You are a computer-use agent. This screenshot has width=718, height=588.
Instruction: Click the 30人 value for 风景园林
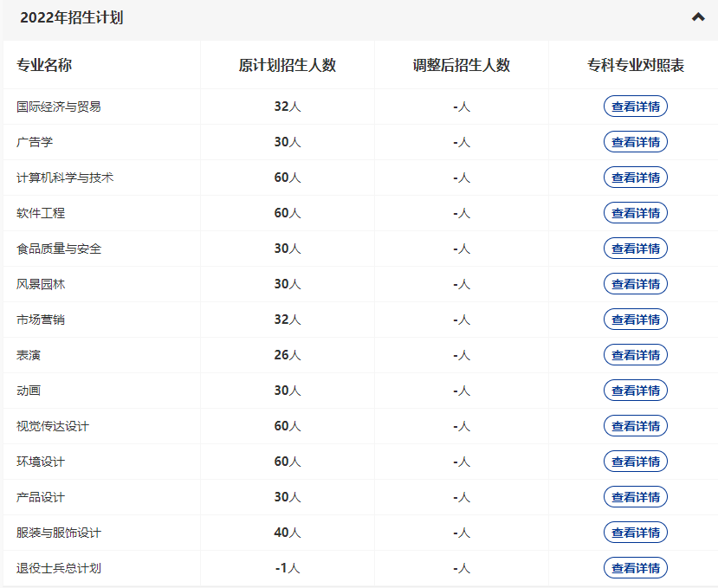[288, 284]
